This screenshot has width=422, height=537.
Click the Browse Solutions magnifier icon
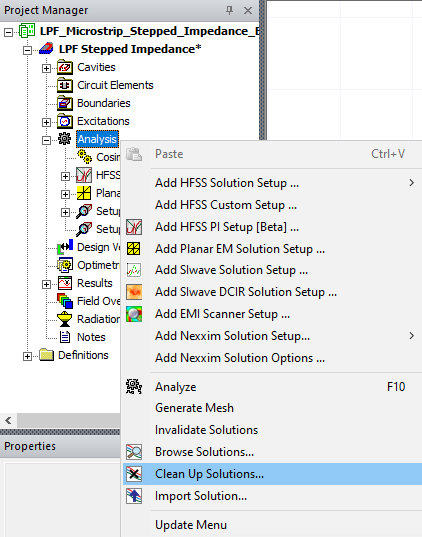pyautogui.click(x=134, y=452)
